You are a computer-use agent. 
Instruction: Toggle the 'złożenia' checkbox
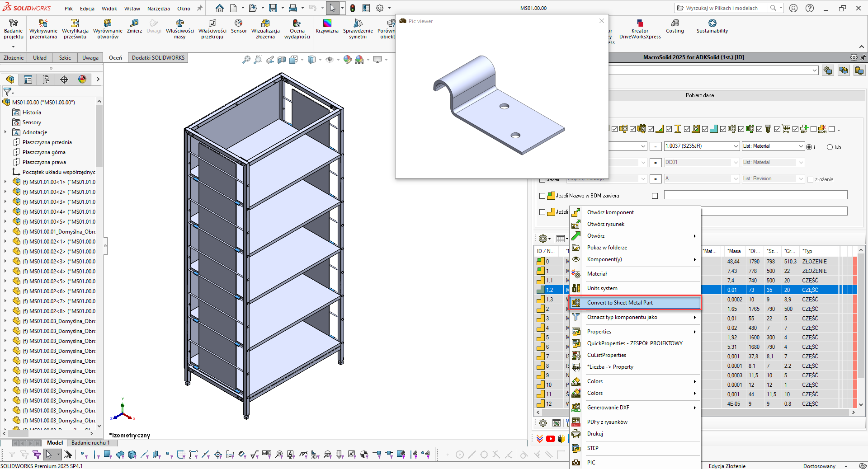coord(810,179)
